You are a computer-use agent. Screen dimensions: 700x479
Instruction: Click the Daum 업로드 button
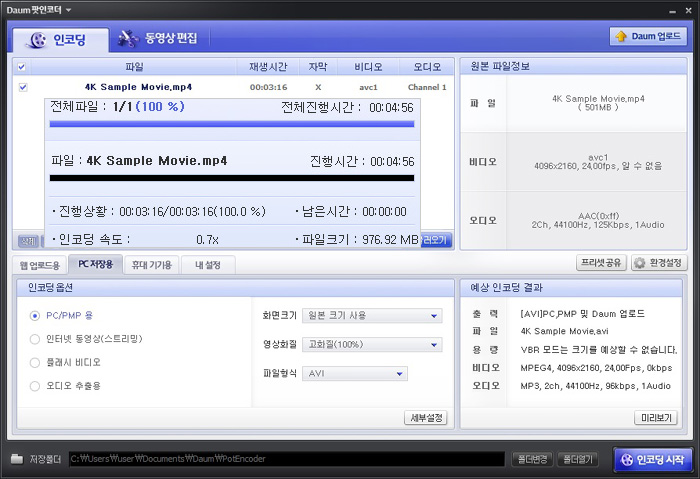(x=648, y=36)
